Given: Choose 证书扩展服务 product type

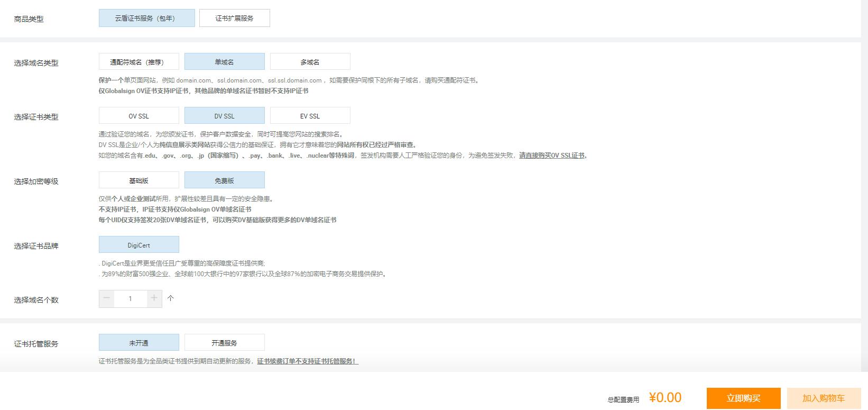Looking at the screenshot, I should tap(234, 18).
